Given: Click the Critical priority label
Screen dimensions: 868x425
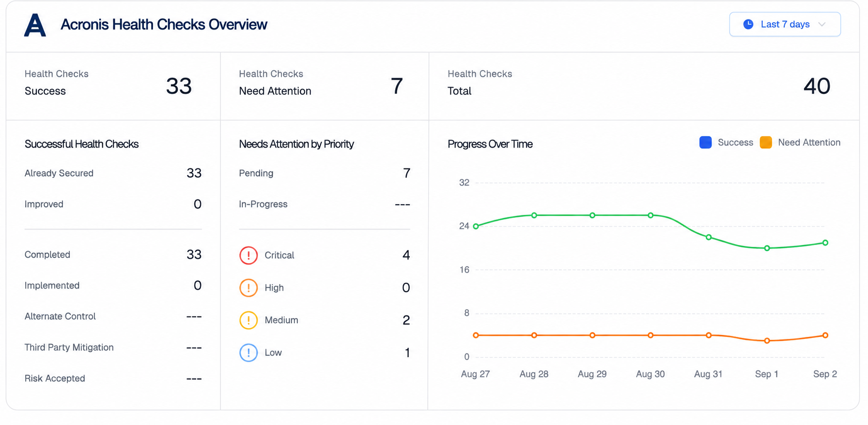Looking at the screenshot, I should click(x=279, y=255).
